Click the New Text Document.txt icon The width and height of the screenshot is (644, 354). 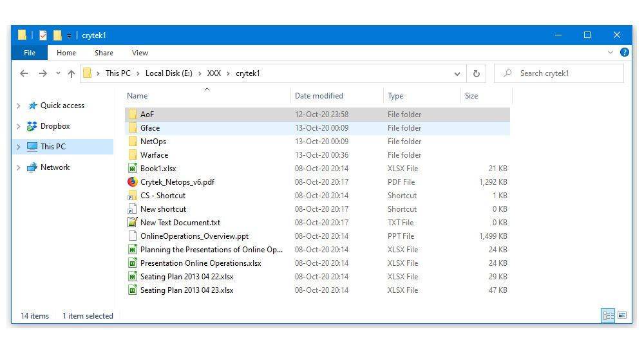coord(132,223)
